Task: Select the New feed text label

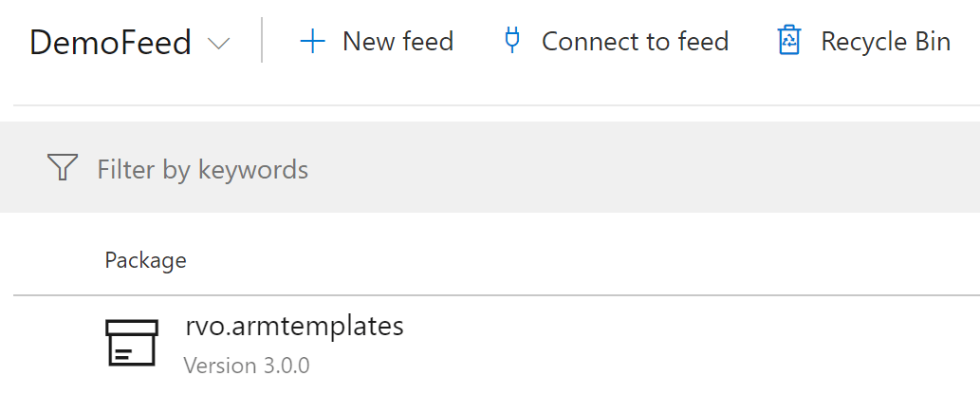Action: pyautogui.click(x=398, y=42)
